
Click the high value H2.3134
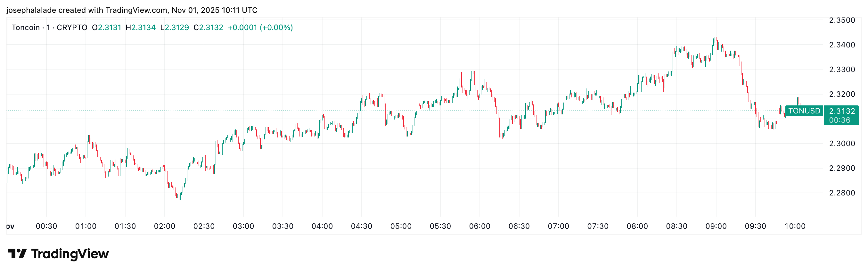[141, 27]
